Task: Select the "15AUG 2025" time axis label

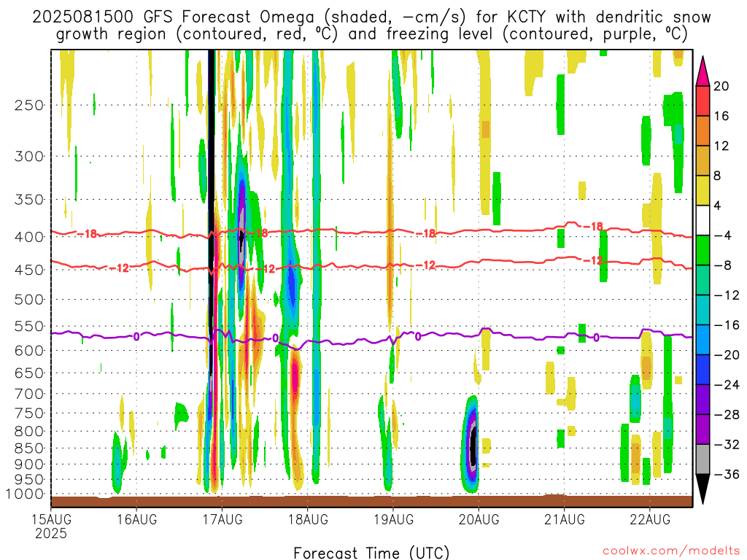Action: coord(51,526)
